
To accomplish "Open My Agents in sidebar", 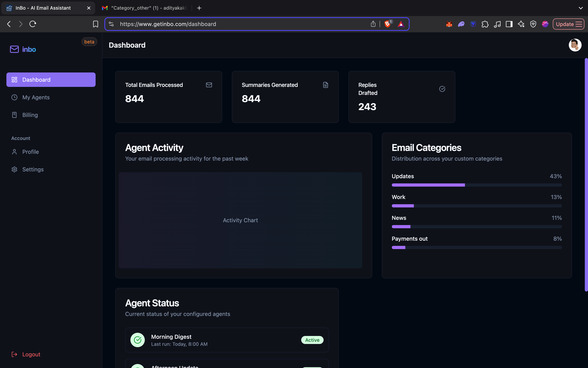I will (36, 97).
